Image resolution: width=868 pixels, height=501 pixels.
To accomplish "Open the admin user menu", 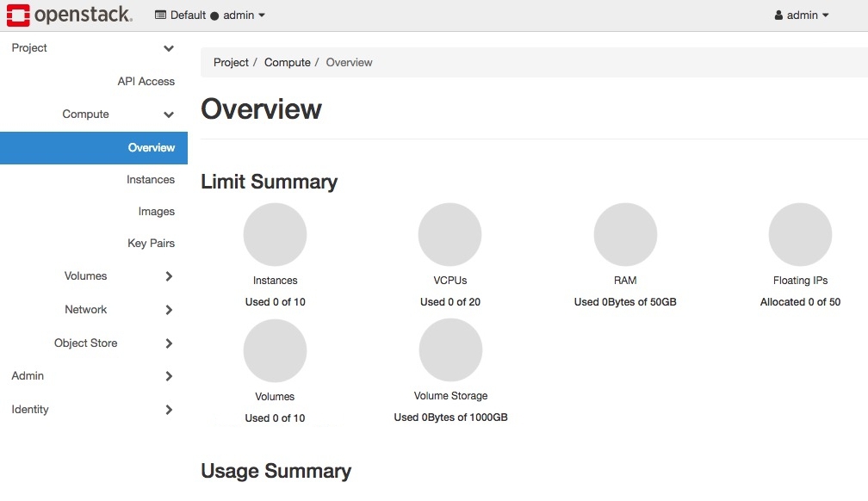I will point(801,15).
